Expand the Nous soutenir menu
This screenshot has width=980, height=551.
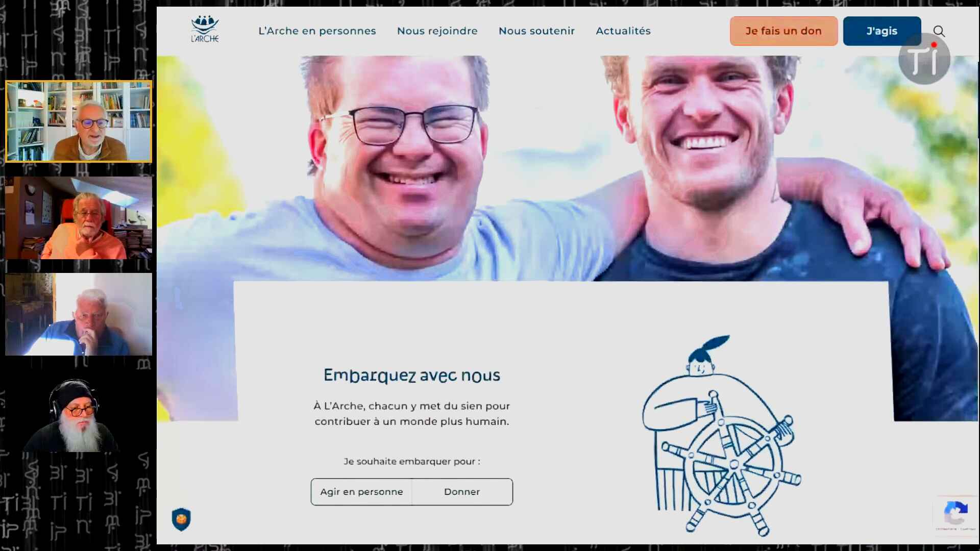[536, 31]
